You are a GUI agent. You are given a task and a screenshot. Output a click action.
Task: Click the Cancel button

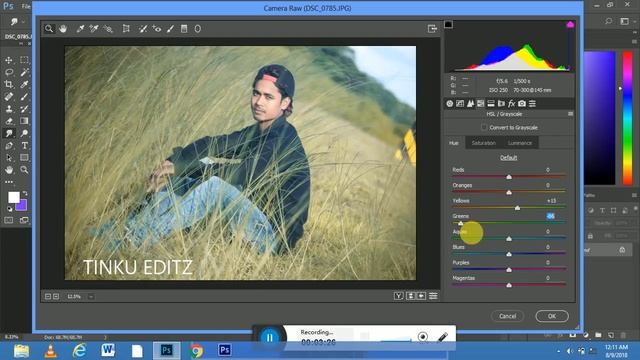click(x=507, y=316)
